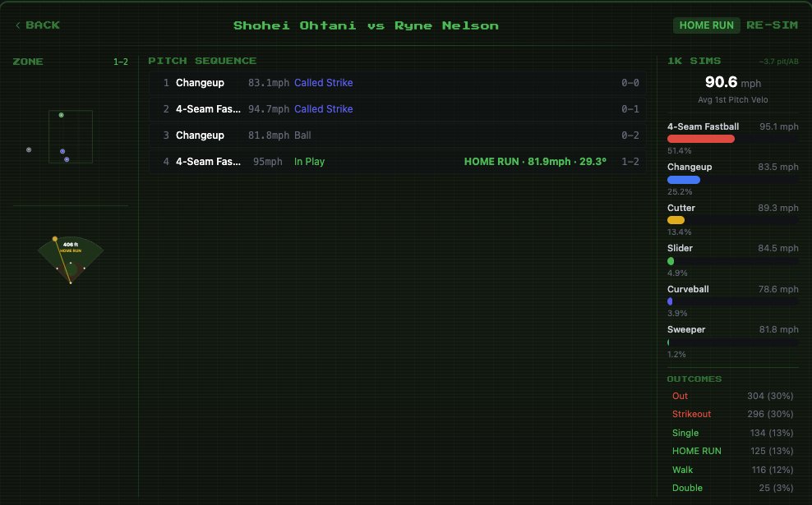Click the Slider green usage bar
The height and width of the screenshot is (505, 812).
[671, 261]
